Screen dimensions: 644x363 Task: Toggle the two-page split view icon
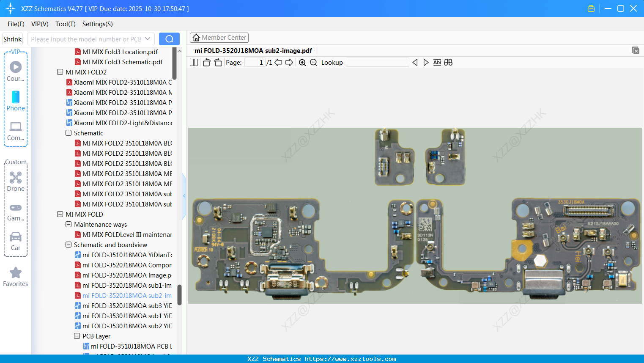[x=194, y=63]
